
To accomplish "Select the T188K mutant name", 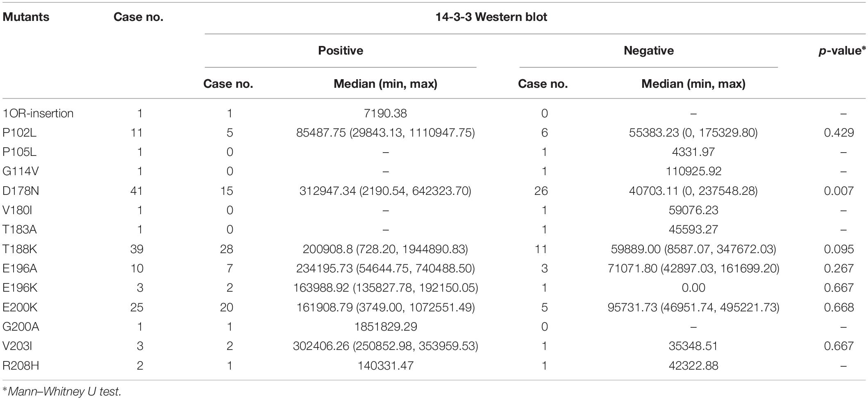I will click(20, 249).
